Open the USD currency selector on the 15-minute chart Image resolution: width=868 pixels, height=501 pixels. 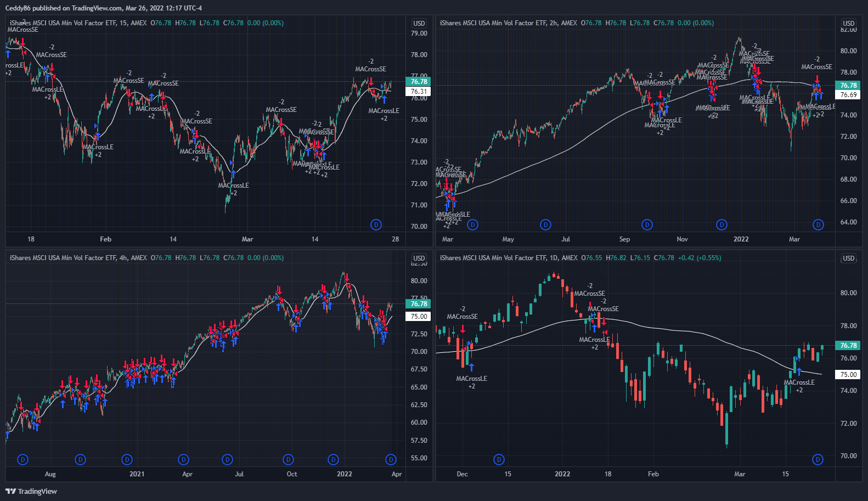(x=419, y=23)
